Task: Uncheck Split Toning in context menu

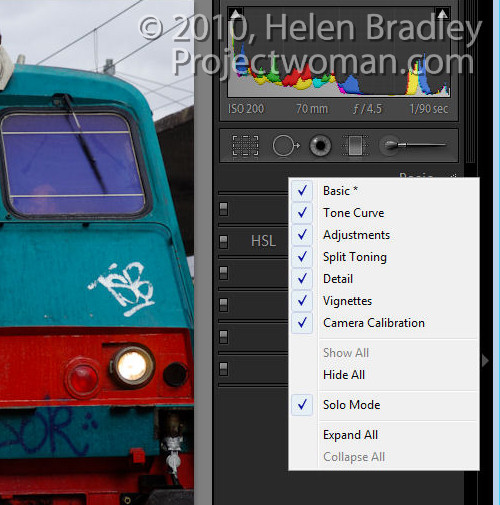Action: point(384,257)
